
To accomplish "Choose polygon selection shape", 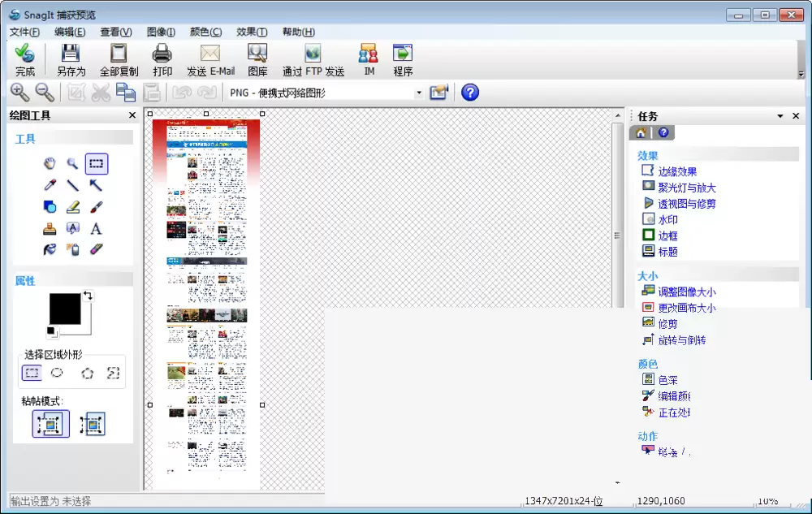I will click(88, 373).
